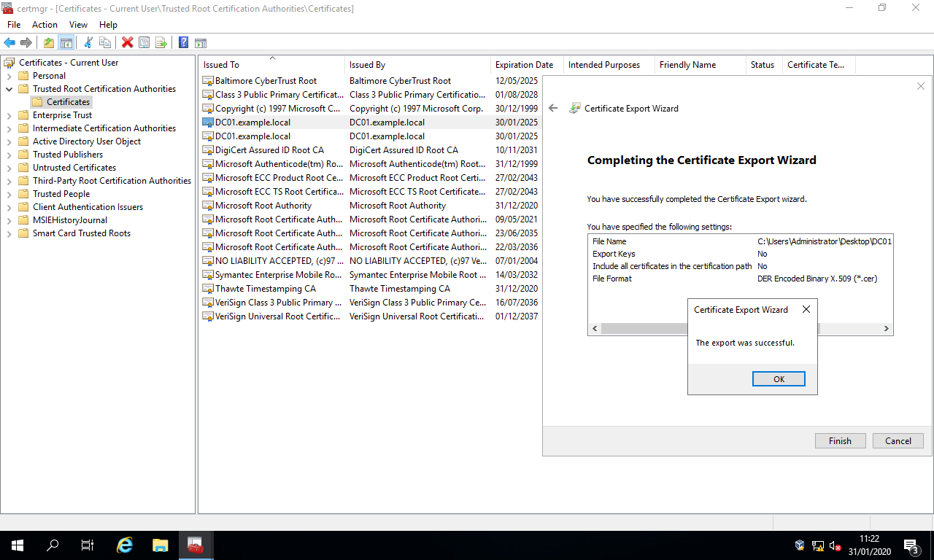Sort by the Expiration Date column

point(524,64)
